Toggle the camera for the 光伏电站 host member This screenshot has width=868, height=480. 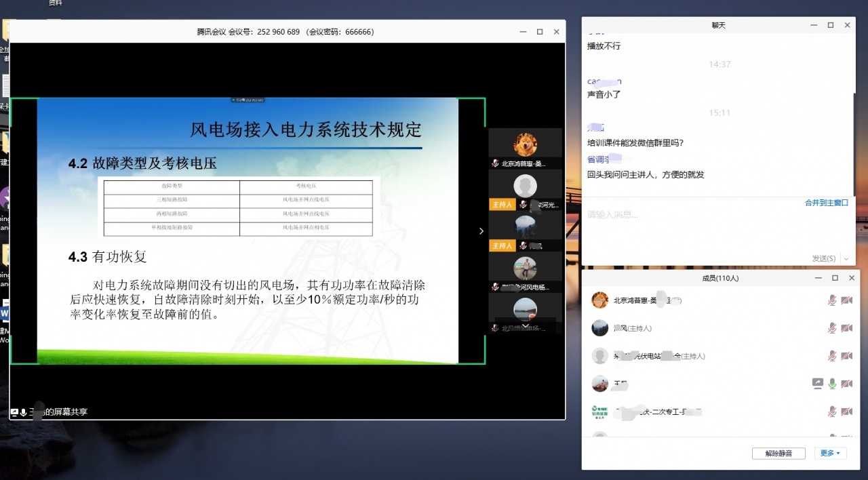point(846,356)
